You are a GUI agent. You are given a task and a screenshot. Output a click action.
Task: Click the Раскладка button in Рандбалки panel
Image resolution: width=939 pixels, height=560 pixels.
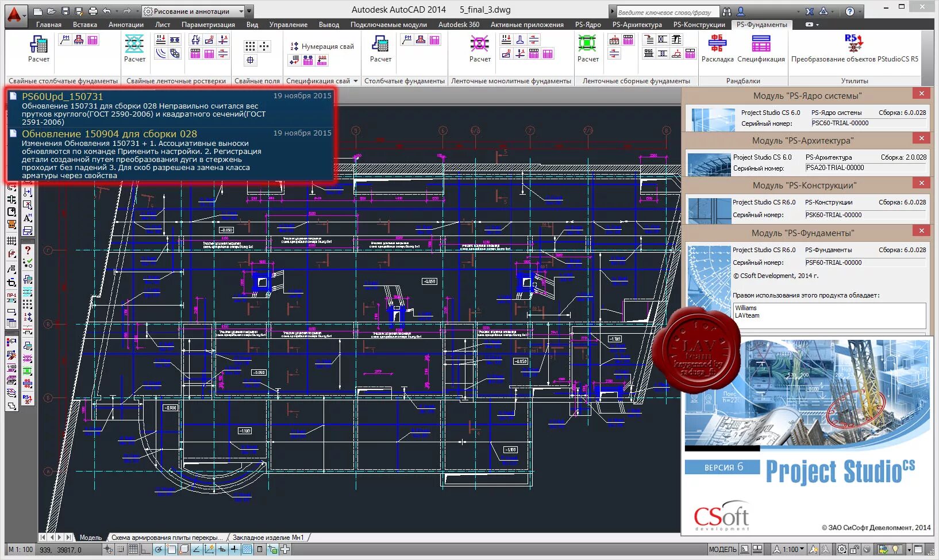coord(718,48)
